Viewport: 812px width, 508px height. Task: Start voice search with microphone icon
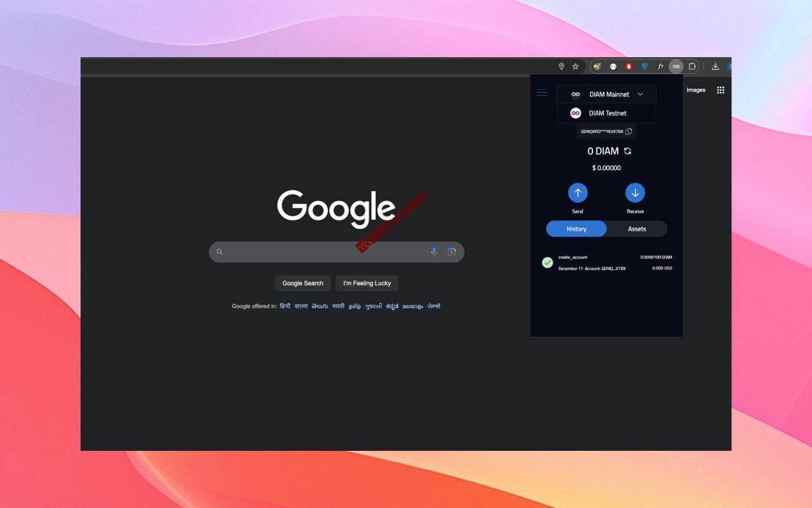tap(434, 252)
